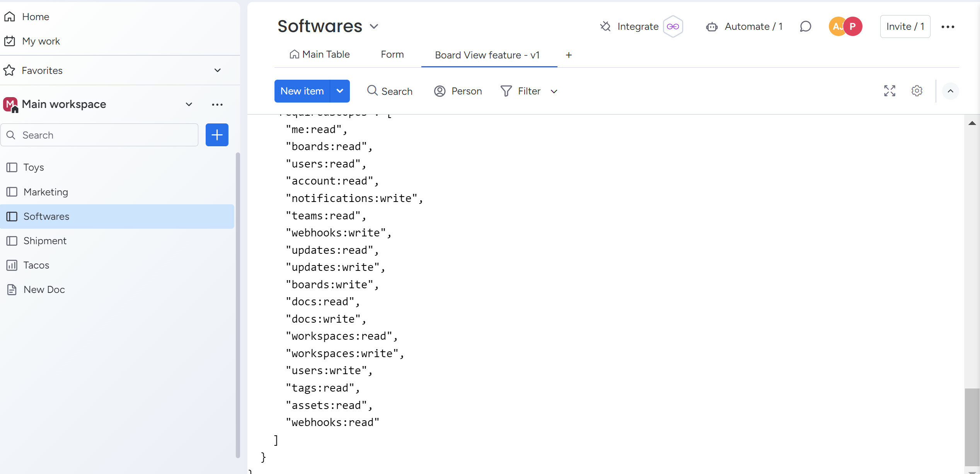Image resolution: width=980 pixels, height=474 pixels.
Task: Click the "boards:write" scope line
Action: click(332, 285)
